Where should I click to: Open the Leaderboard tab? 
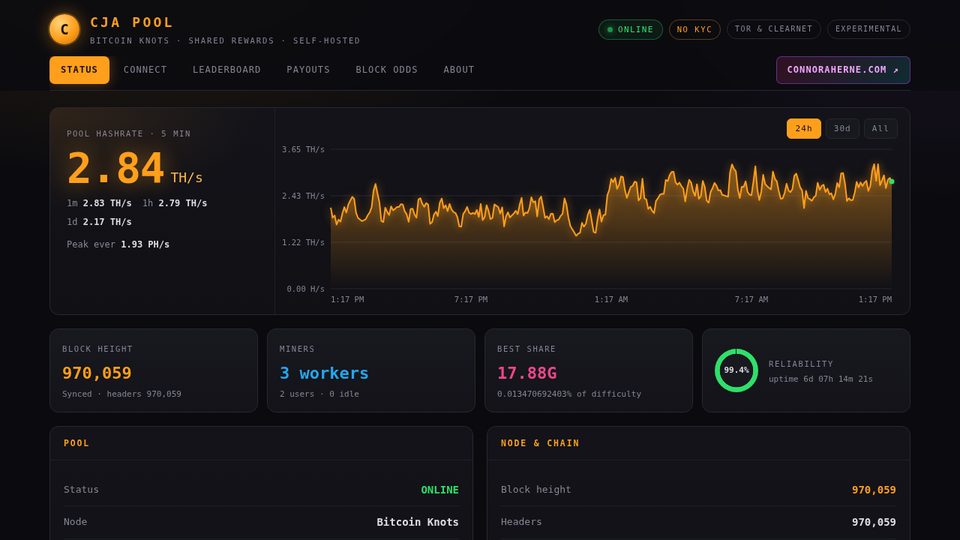point(227,70)
